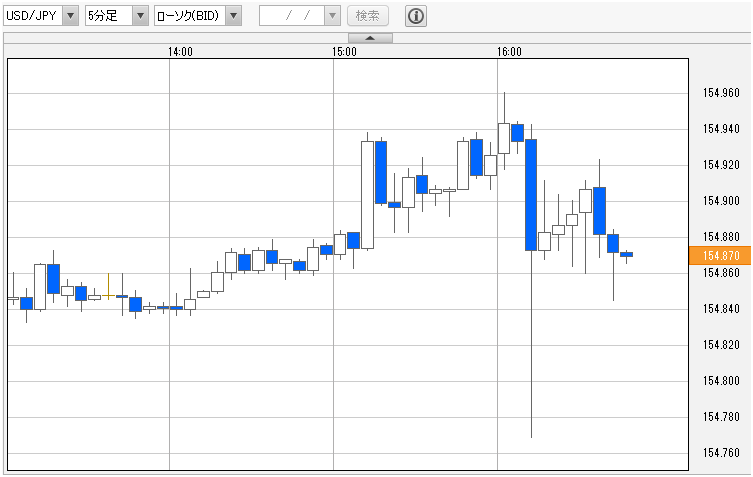The height and width of the screenshot is (477, 753).
Task: Click the date input field
Action: click(292, 16)
